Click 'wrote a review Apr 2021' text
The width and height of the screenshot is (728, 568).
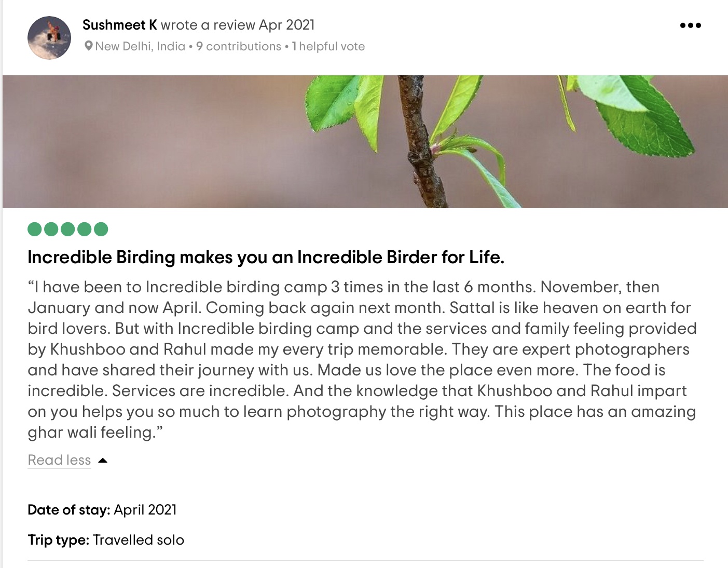click(238, 25)
